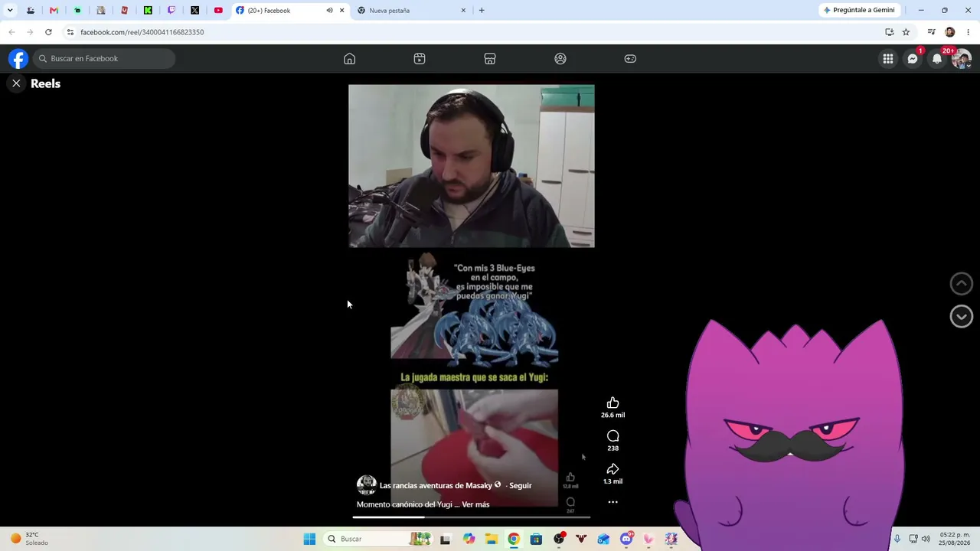Seek within the reel progress bar
The height and width of the screenshot is (551, 980).
point(472,518)
